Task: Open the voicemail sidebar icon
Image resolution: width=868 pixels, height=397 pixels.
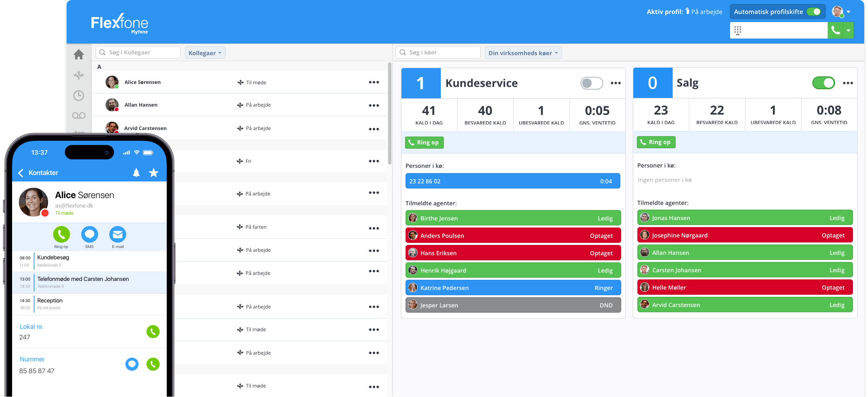Action: (79, 115)
